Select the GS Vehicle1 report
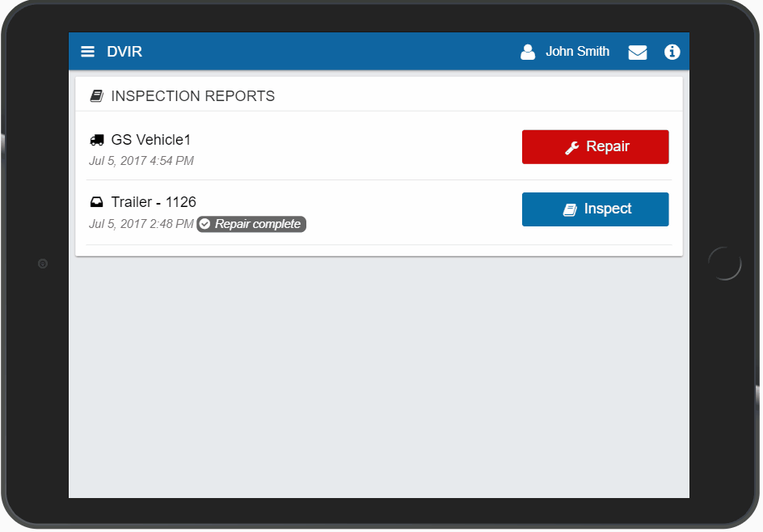The height and width of the screenshot is (532, 763). click(151, 140)
